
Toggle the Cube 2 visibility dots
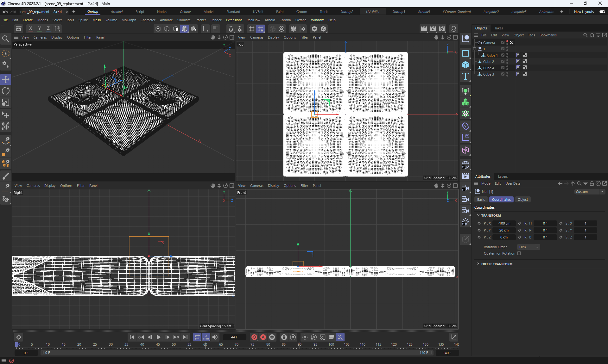coord(507,61)
